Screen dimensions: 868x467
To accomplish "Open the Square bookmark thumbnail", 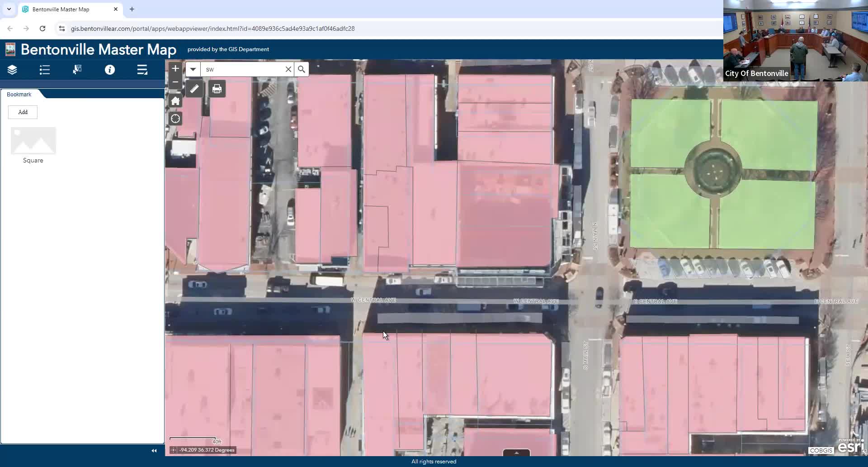I will click(33, 141).
